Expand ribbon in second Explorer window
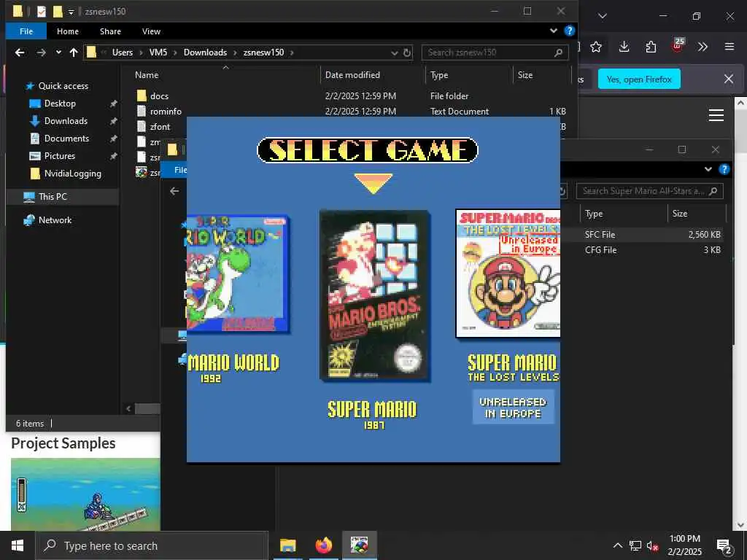 pyautogui.click(x=708, y=169)
